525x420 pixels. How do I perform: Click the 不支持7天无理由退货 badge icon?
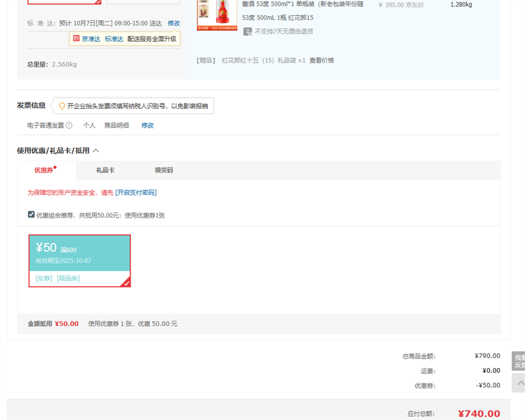[x=247, y=31]
